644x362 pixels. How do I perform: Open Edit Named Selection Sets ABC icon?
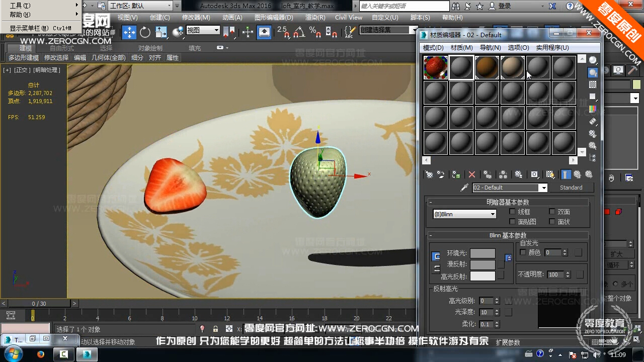pyautogui.click(x=350, y=33)
